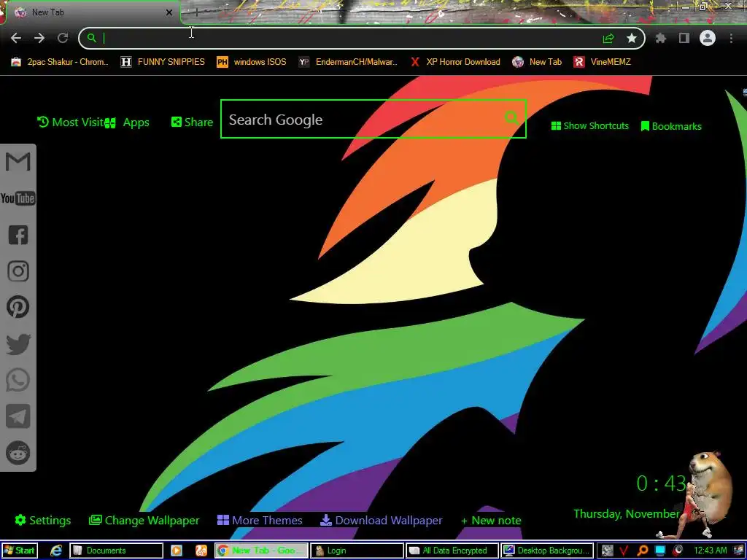747x560 pixels.
Task: Open new tab Settings
Action: [x=43, y=520]
